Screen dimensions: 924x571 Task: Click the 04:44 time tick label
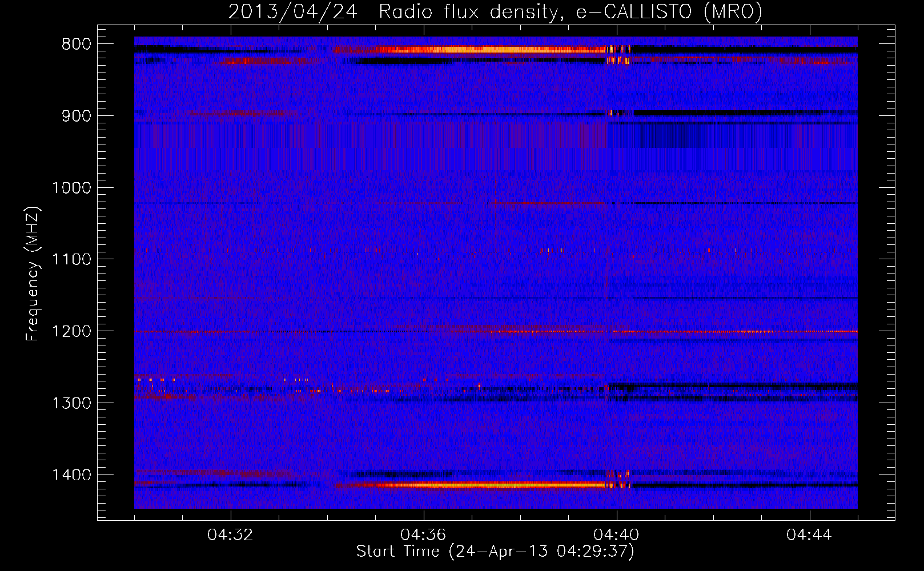[809, 535]
